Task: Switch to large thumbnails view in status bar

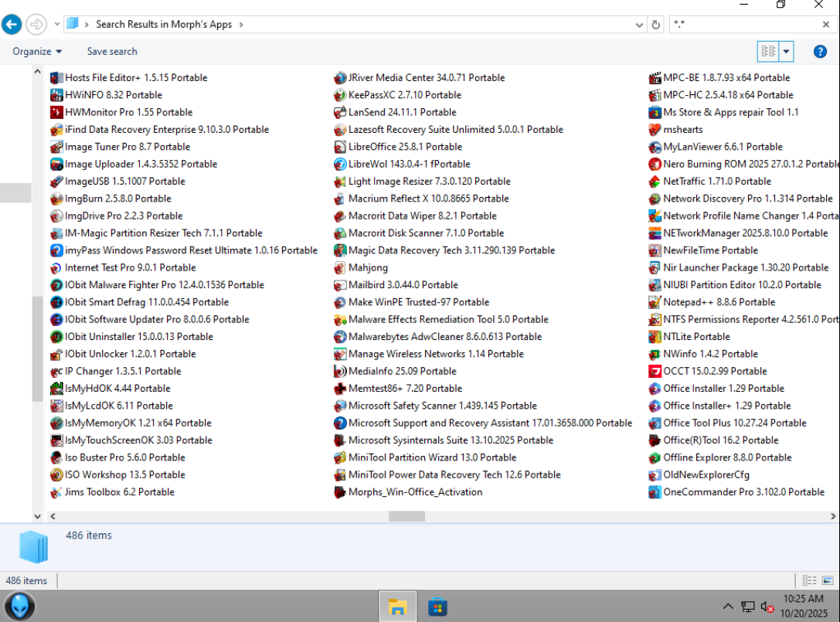Action: click(x=828, y=580)
